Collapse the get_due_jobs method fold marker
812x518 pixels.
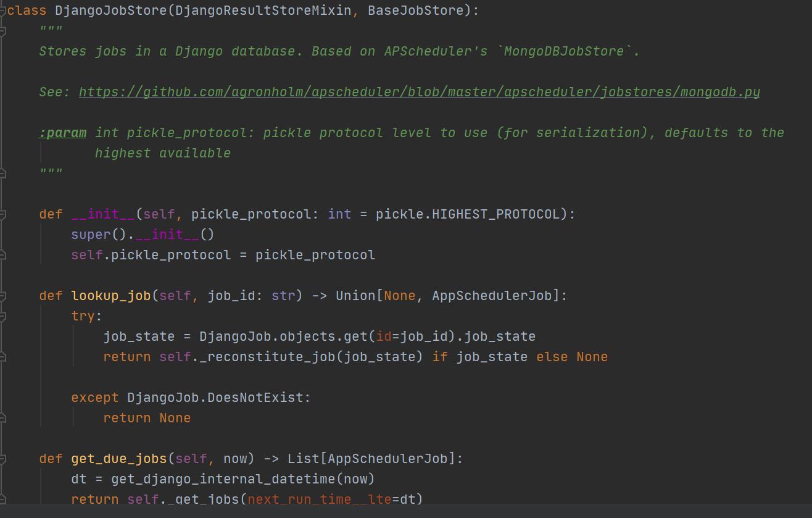[2, 459]
